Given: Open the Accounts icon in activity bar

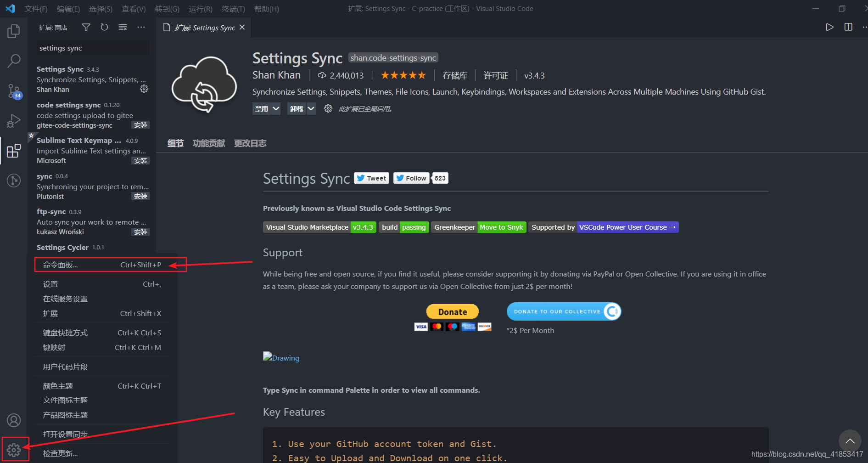Looking at the screenshot, I should pos(14,420).
